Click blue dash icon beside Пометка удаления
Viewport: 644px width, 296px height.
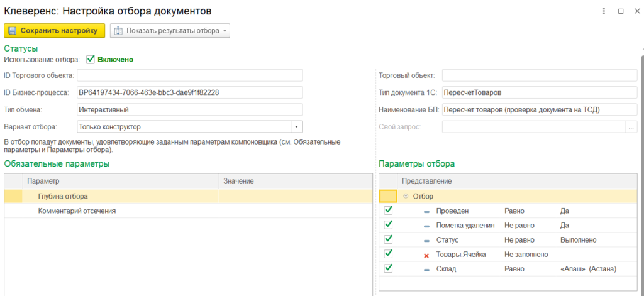[x=426, y=226]
